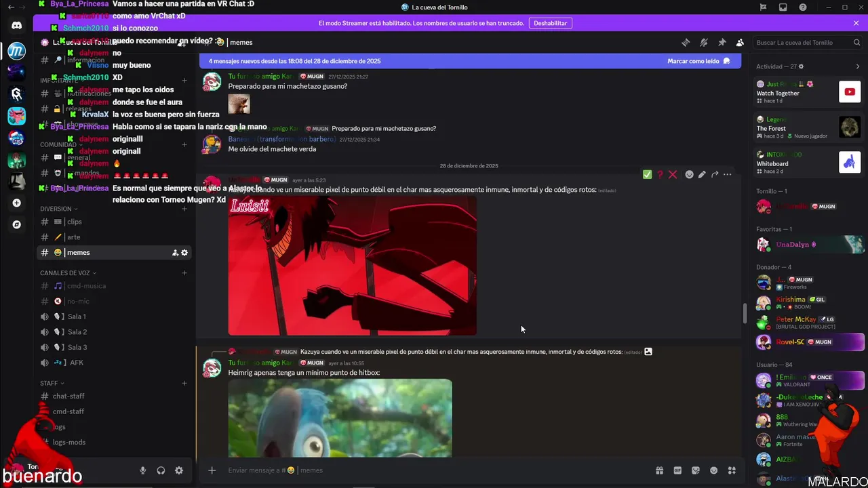
Task: Open the no-mic channel
Action: pyautogui.click(x=115, y=301)
